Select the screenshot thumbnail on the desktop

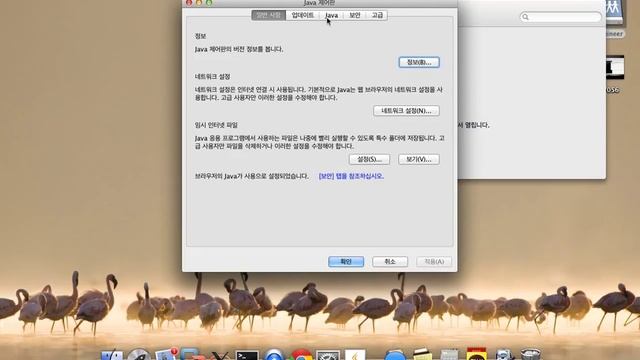click(x=614, y=67)
